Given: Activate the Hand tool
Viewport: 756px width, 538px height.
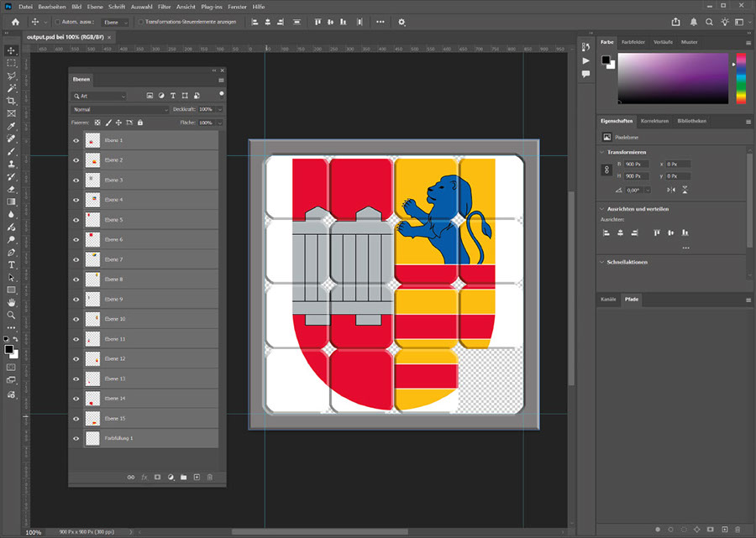Looking at the screenshot, I should click(12, 302).
